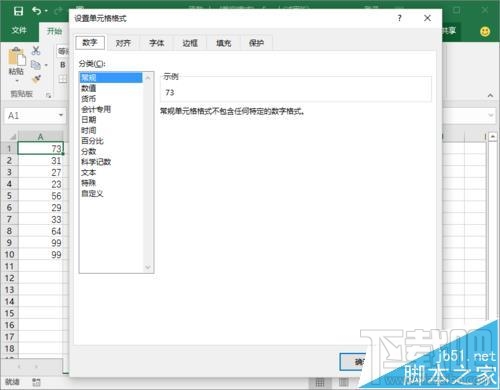
Task: Select the 数字 tab in dialog
Action: click(x=90, y=42)
